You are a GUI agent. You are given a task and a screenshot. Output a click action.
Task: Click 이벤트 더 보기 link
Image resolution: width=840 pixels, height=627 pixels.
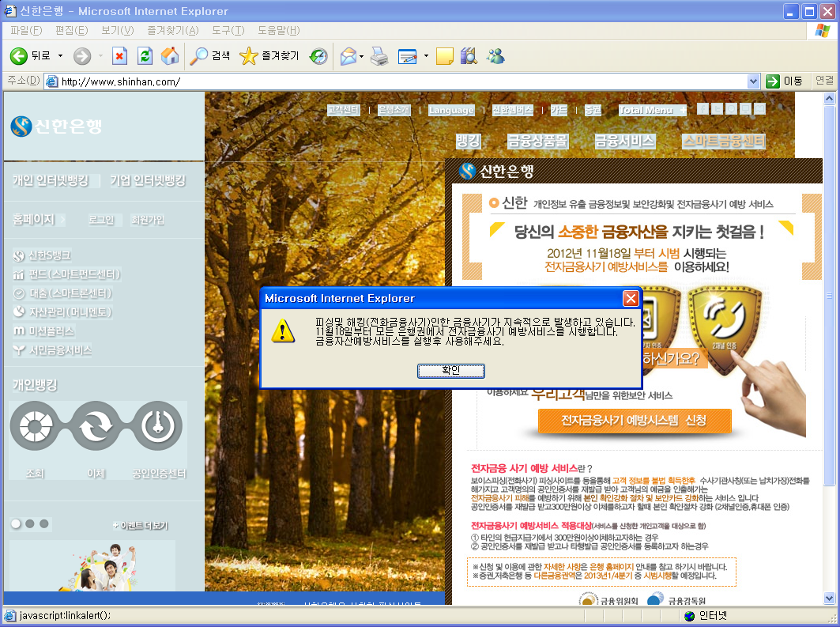[x=141, y=526]
